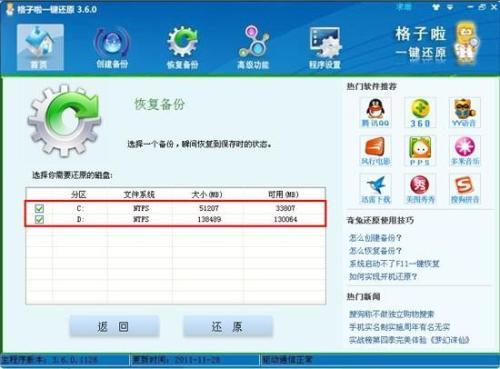This screenshot has width=500, height=369.
Task: Click the 风行电影 icon
Action: pyautogui.click(x=376, y=151)
